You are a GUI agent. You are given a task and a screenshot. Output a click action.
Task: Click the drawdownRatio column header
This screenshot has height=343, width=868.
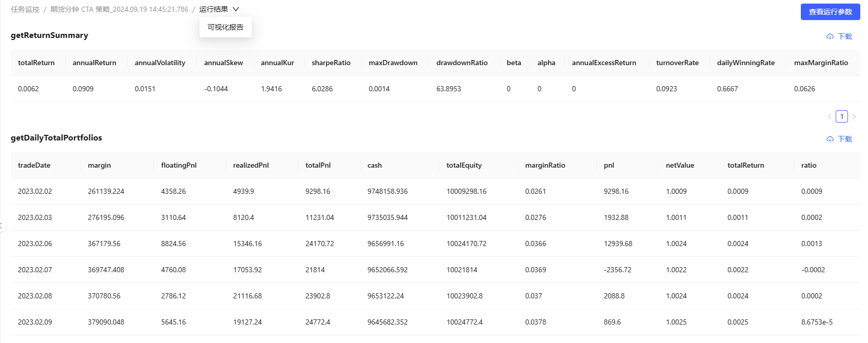click(x=462, y=63)
